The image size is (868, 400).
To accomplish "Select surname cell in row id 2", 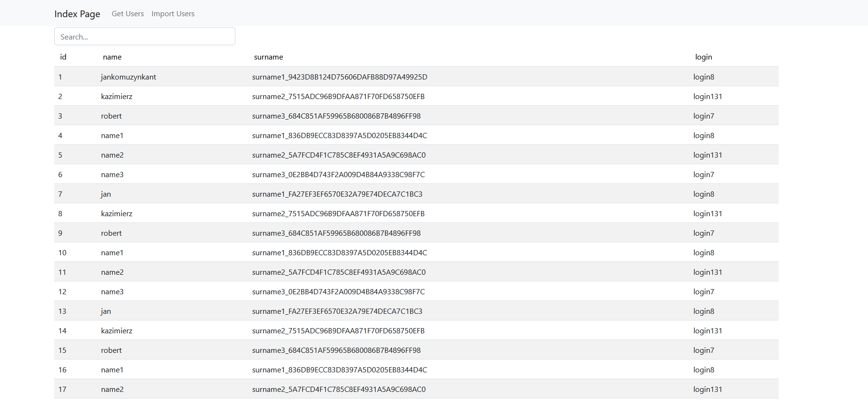I will [x=338, y=97].
